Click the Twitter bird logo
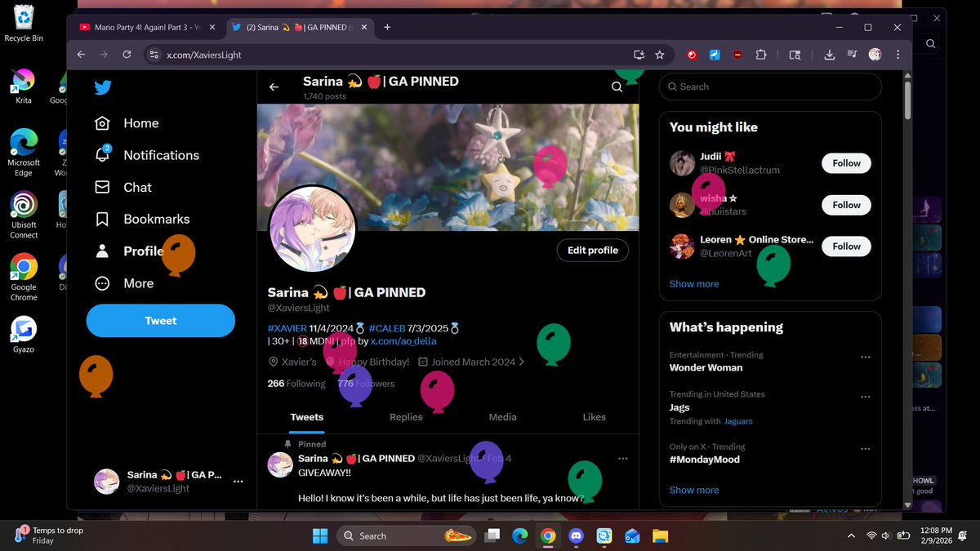The height and width of the screenshot is (551, 980). [102, 87]
